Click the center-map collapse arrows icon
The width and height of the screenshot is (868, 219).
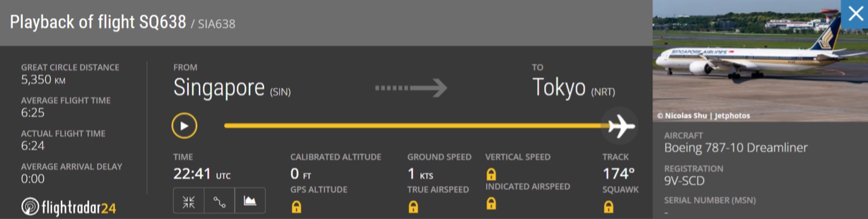189,202
